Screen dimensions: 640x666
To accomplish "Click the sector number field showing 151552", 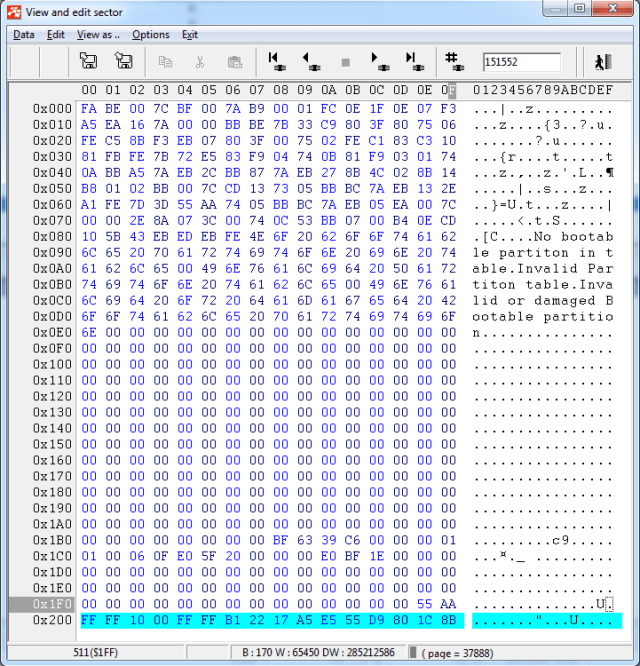I will point(521,62).
